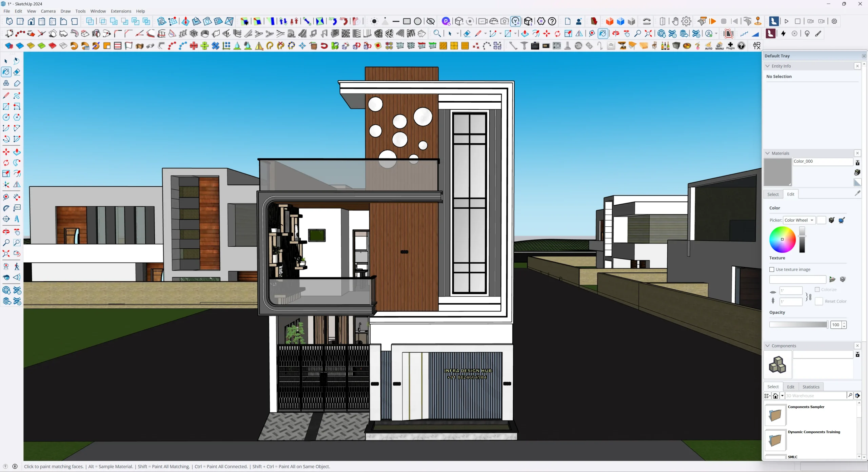The image size is (868, 472).
Task: Toggle the Colorize checkbox
Action: (817, 290)
